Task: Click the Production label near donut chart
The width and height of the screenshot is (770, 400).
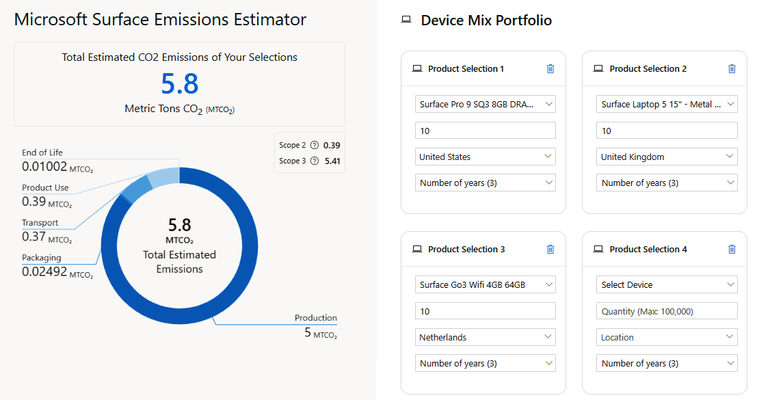Action: click(315, 318)
